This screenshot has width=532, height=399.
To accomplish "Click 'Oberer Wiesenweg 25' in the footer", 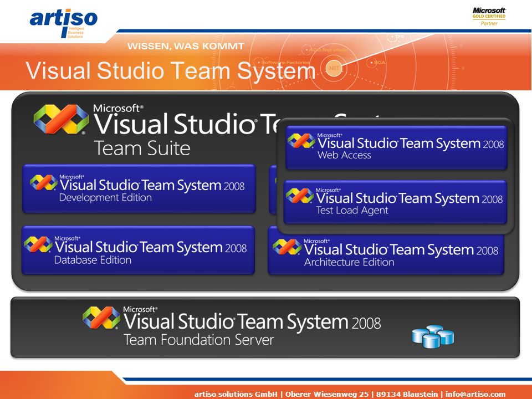I will coord(327,394).
